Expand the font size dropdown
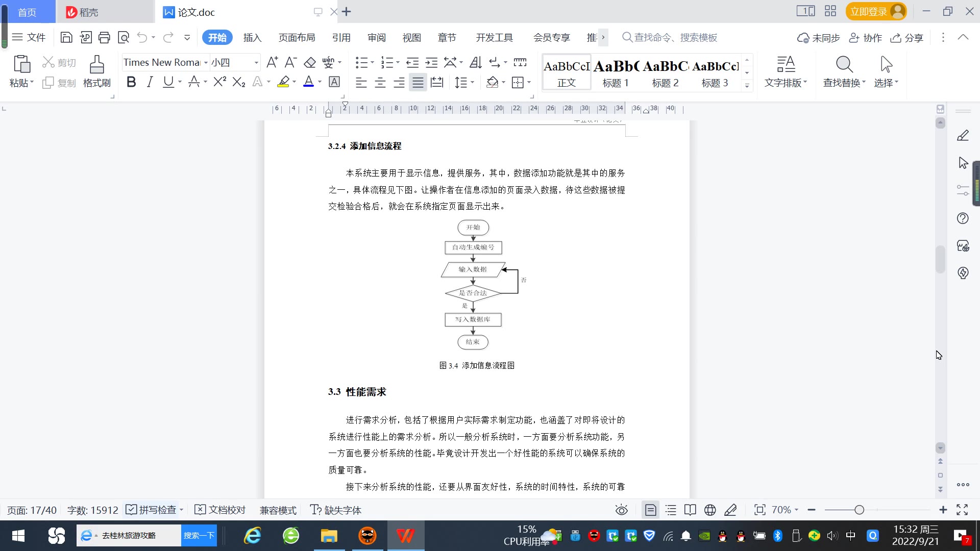The image size is (980, 551). (256, 63)
